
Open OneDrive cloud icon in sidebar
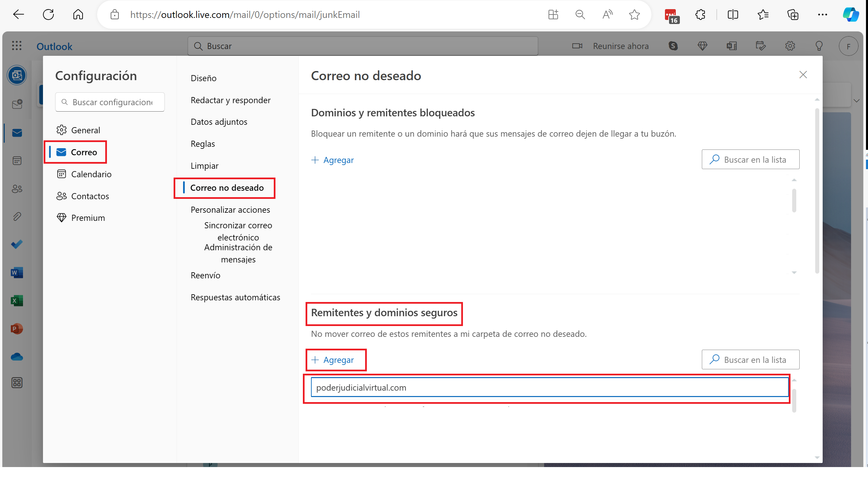(x=17, y=357)
